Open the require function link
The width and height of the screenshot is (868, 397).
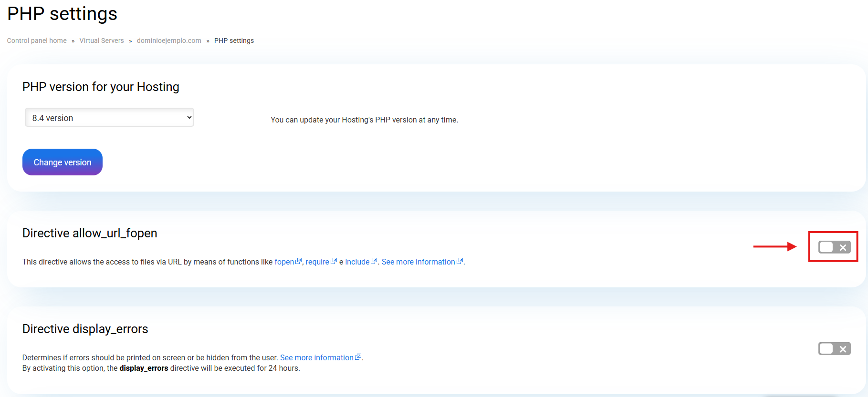317,262
